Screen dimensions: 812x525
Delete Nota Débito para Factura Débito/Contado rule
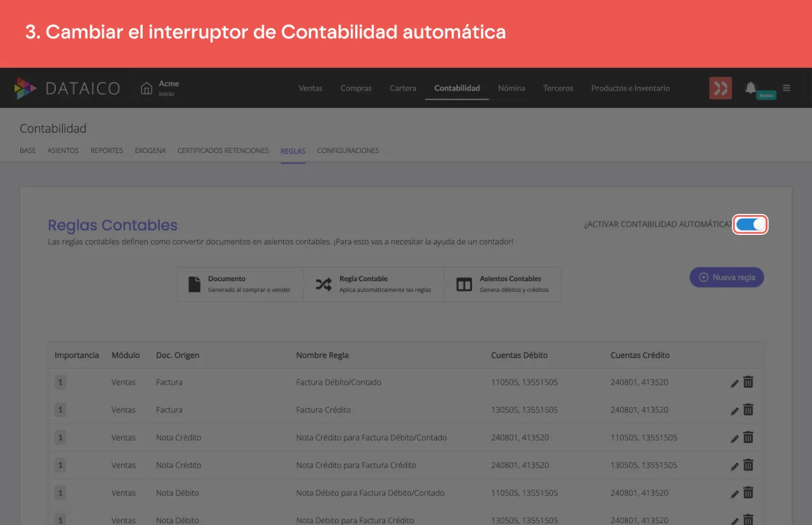point(749,493)
